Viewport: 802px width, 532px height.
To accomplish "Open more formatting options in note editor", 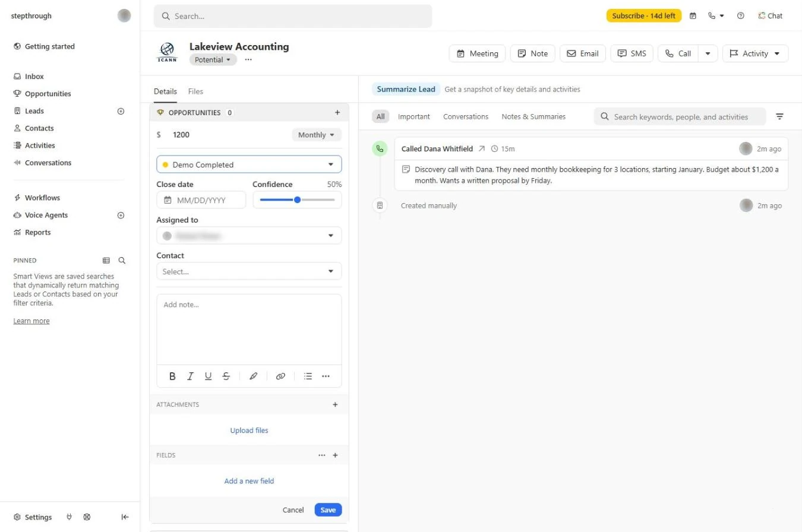I will click(x=326, y=376).
